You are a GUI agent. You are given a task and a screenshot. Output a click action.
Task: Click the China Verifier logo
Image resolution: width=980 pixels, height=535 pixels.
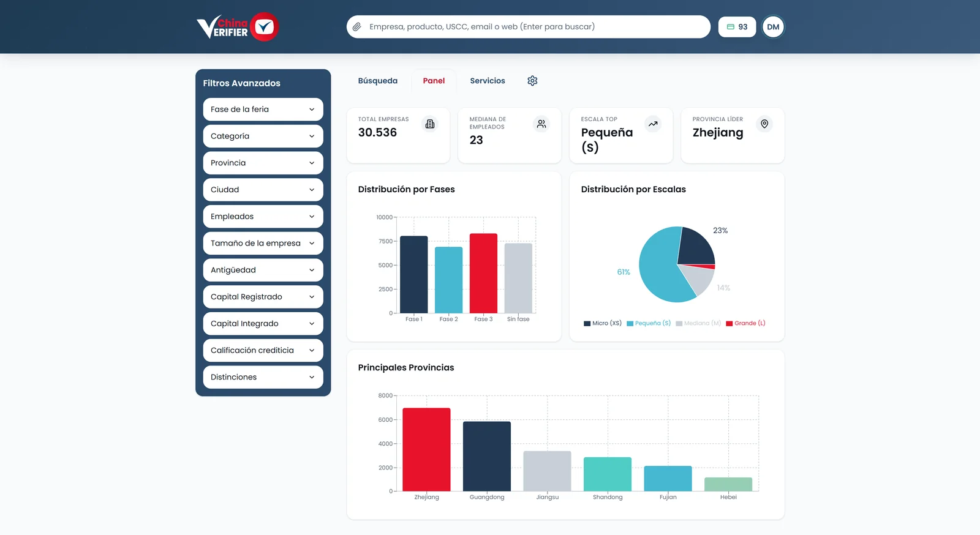238,27
